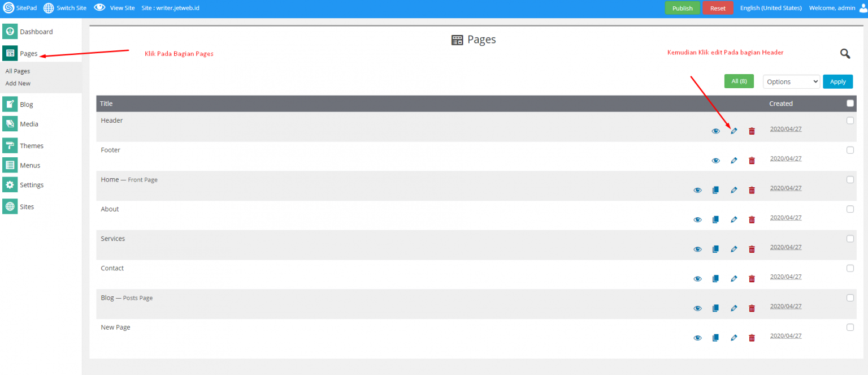868x375 pixels.
Task: Click the green Publish button
Action: point(683,8)
